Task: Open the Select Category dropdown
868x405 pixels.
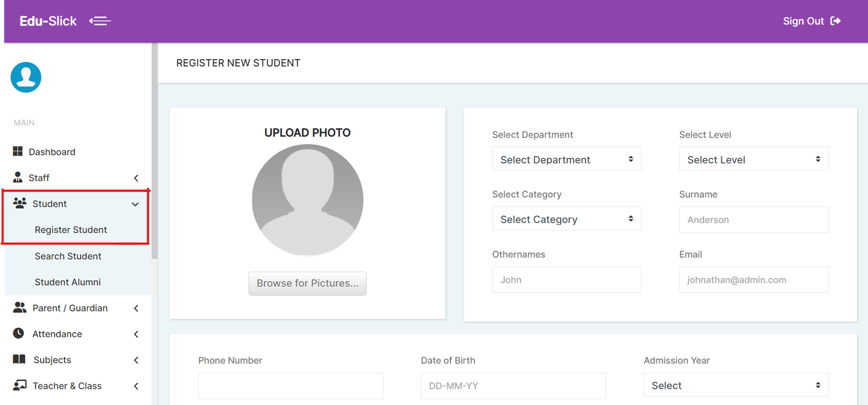Action: (566, 219)
